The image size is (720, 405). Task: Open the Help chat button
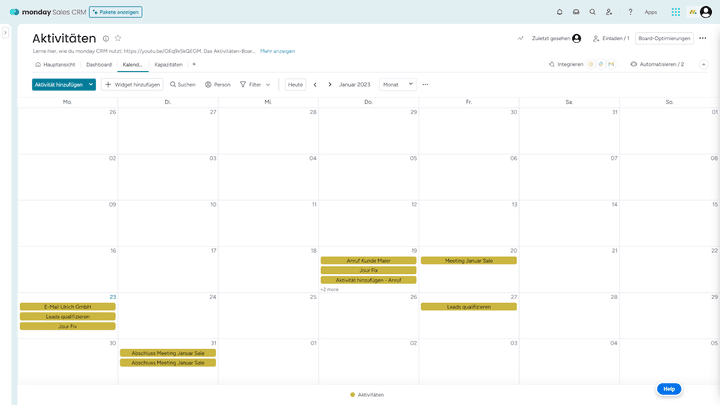[x=669, y=389]
